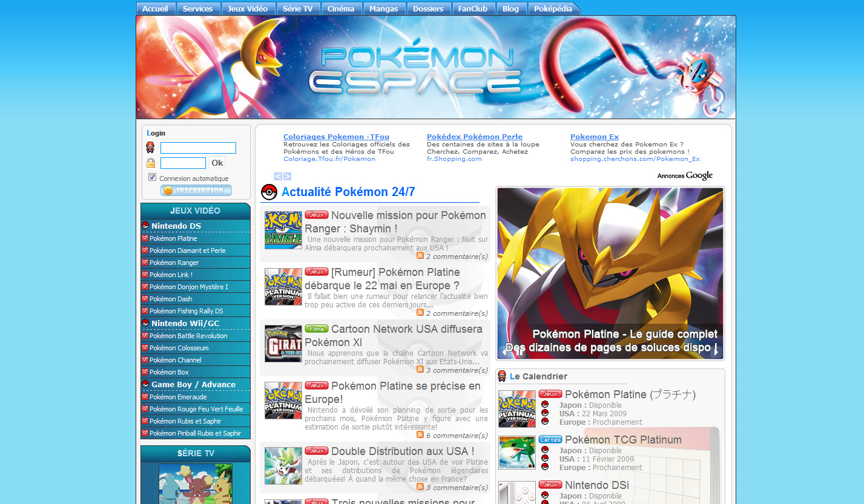Click the Pokémon Ranger news thumbnail
This screenshot has height=504, width=864.
pyautogui.click(x=283, y=230)
